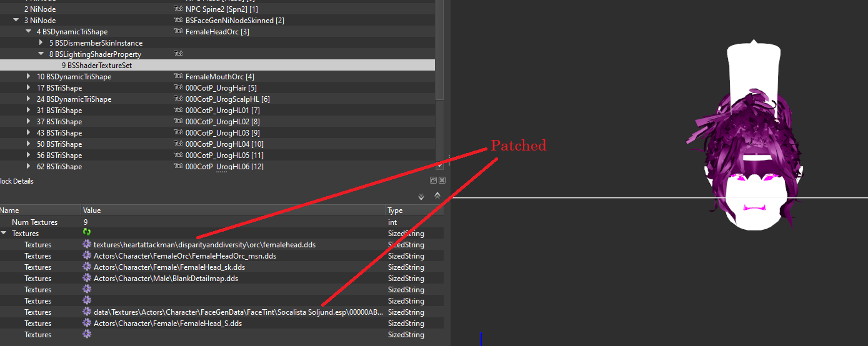Expand the 50 BSTriShape node

click(29, 144)
